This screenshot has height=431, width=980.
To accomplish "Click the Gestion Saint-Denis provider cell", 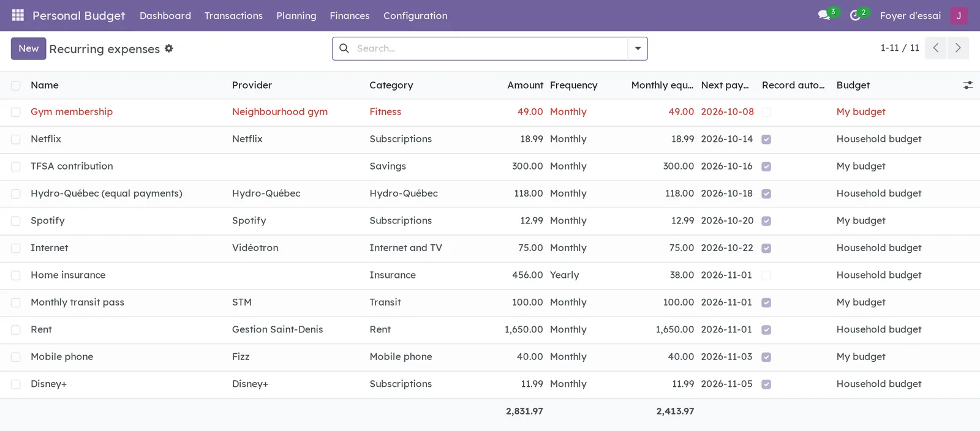I will click(x=277, y=329).
